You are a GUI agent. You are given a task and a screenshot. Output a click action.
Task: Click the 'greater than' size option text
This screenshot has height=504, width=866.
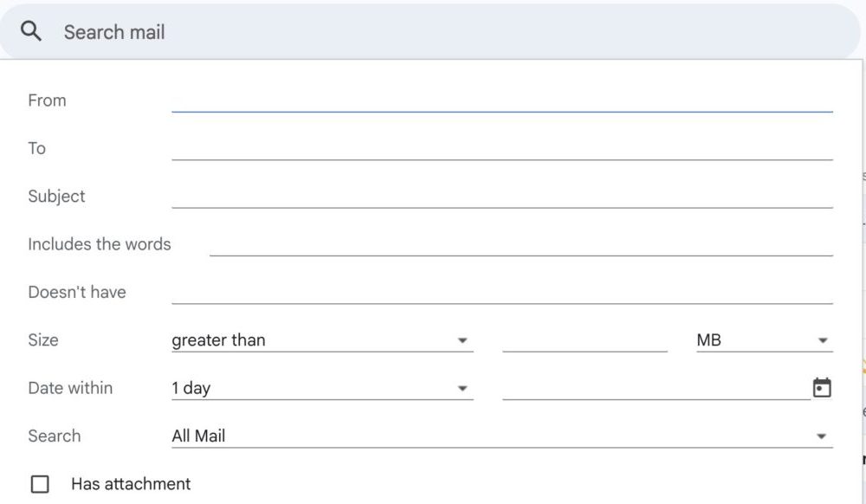click(218, 340)
